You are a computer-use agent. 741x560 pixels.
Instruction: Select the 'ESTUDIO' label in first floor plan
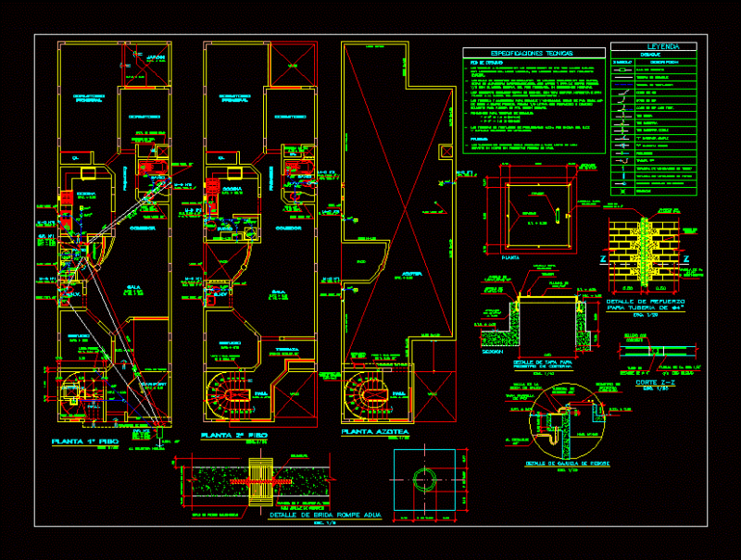(79, 336)
